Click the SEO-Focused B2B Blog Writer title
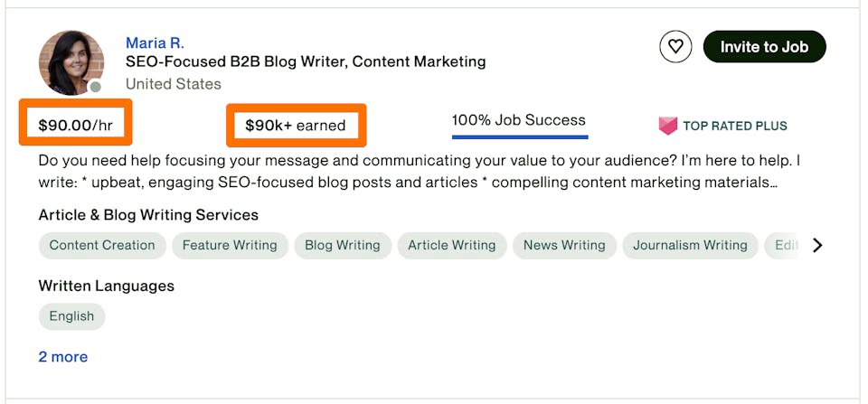This screenshot has width=868, height=404. click(x=306, y=61)
